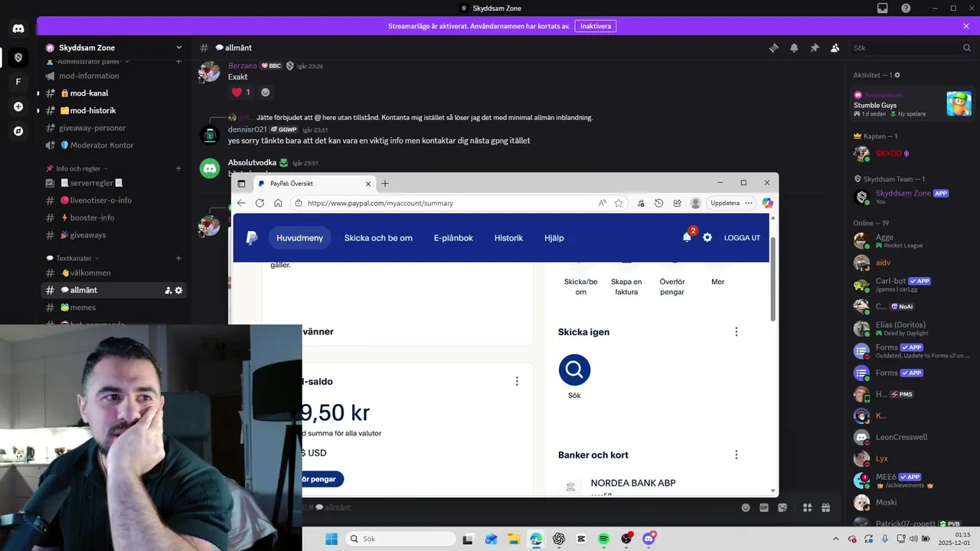Viewport: 980px width, 551px height.
Task: Select Huvudmeny tab in PayPal
Action: pos(299,238)
